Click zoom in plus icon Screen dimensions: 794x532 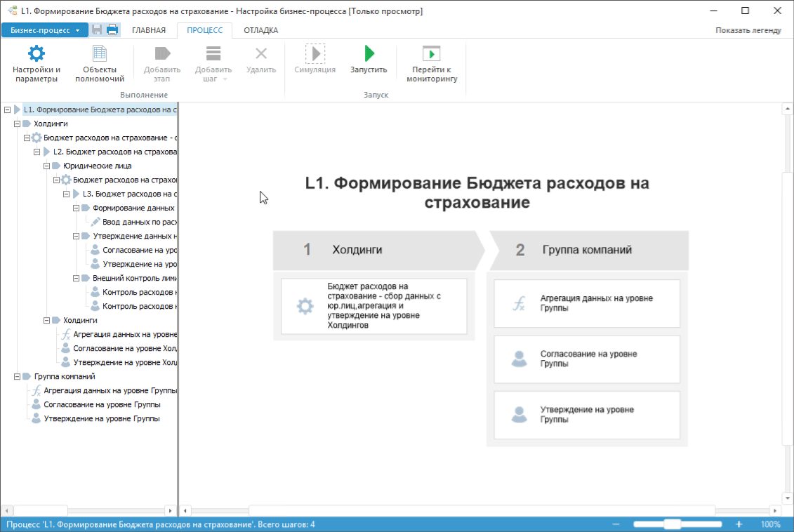pos(739,524)
